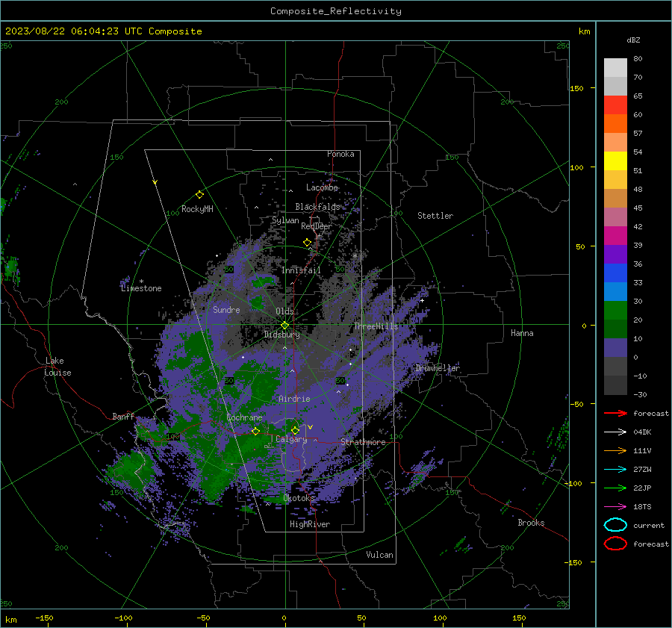
Task: Select the light gray 70–80 dBZ swatch
Action: pyautogui.click(x=615, y=68)
